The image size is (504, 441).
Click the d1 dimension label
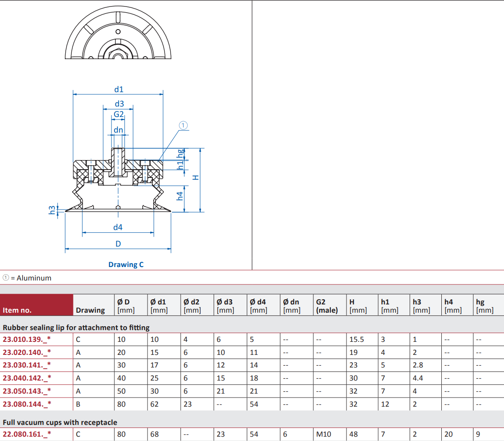click(119, 89)
